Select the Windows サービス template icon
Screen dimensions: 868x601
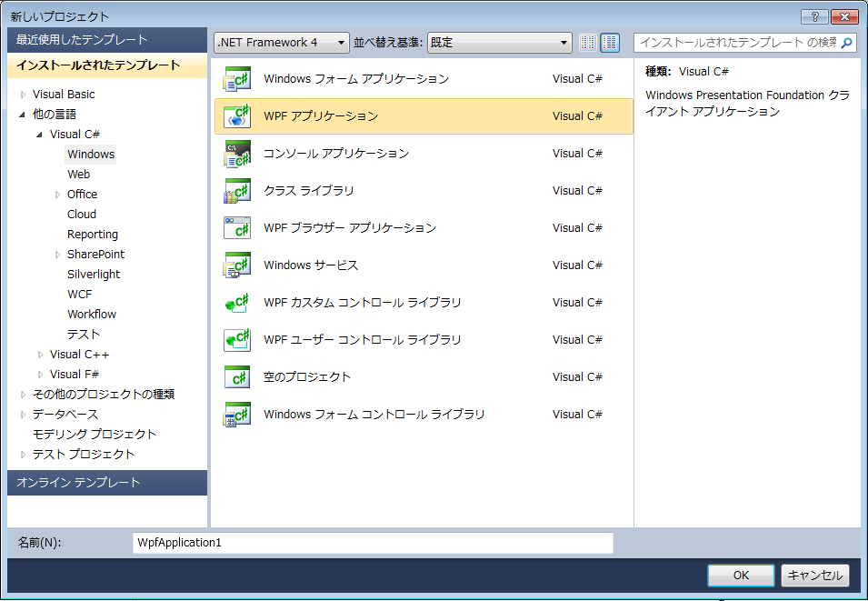tap(236, 265)
